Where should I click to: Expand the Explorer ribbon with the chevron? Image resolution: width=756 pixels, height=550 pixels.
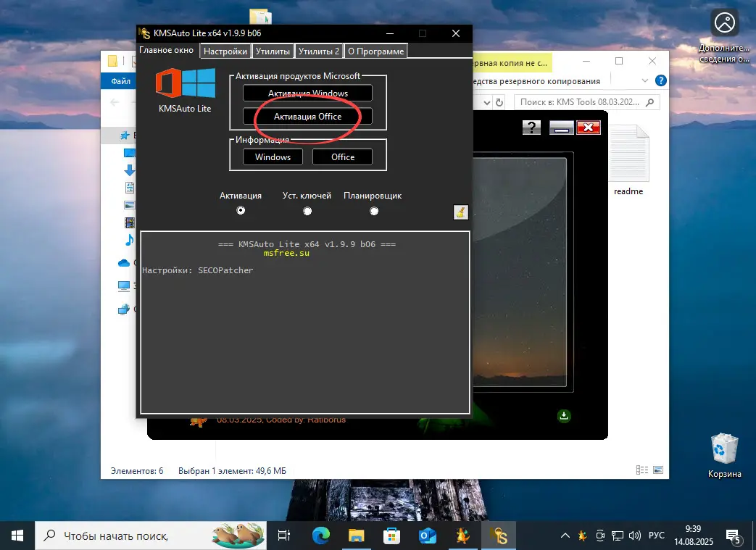[x=646, y=81]
